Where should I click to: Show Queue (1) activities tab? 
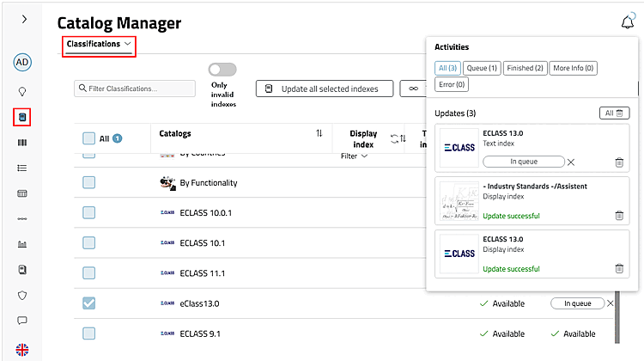pos(482,68)
